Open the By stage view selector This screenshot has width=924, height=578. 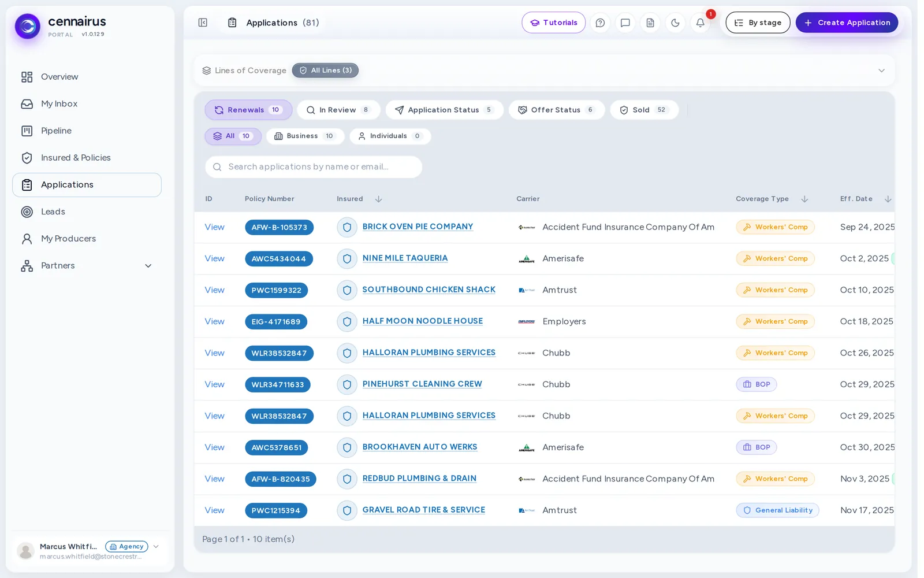pos(758,23)
